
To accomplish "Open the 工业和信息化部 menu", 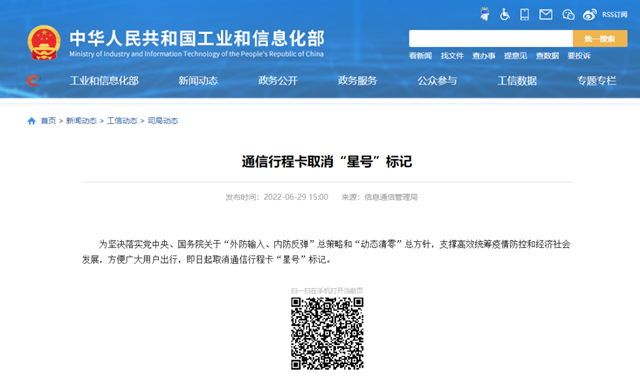I will tap(104, 81).
